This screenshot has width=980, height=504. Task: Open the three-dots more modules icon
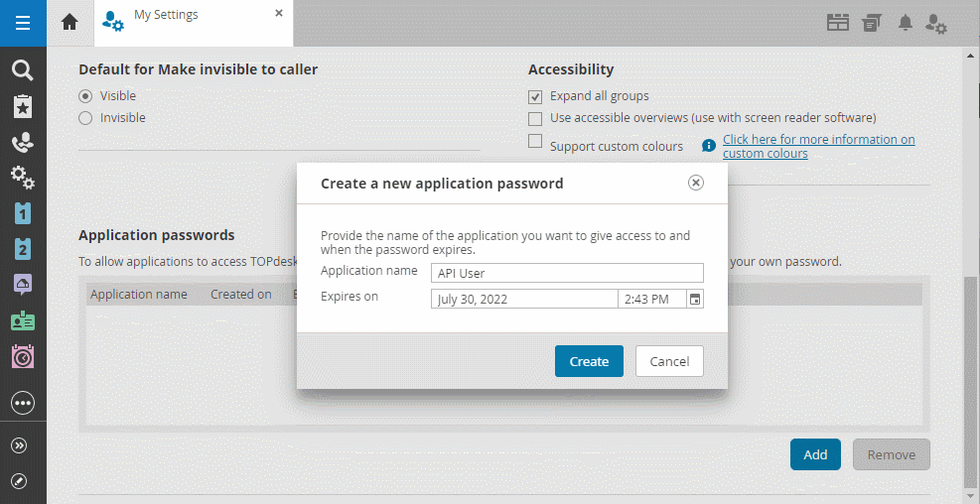[x=22, y=403]
